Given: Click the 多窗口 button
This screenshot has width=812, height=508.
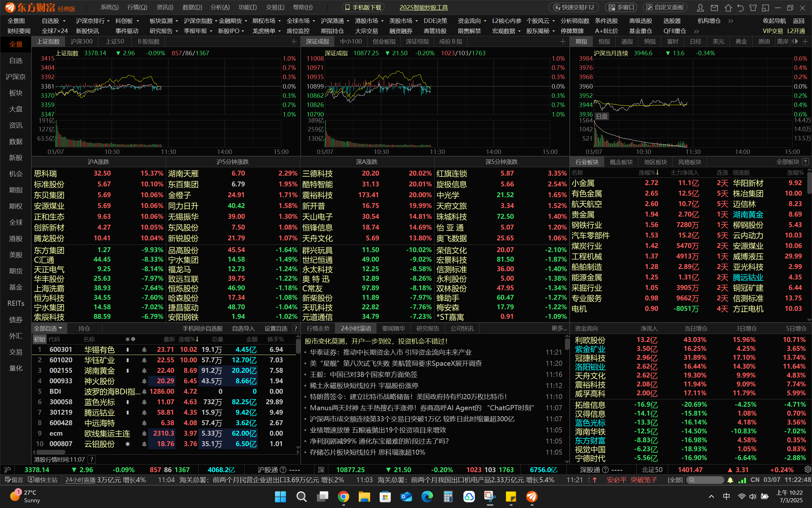Looking at the screenshot, I should (621, 7).
